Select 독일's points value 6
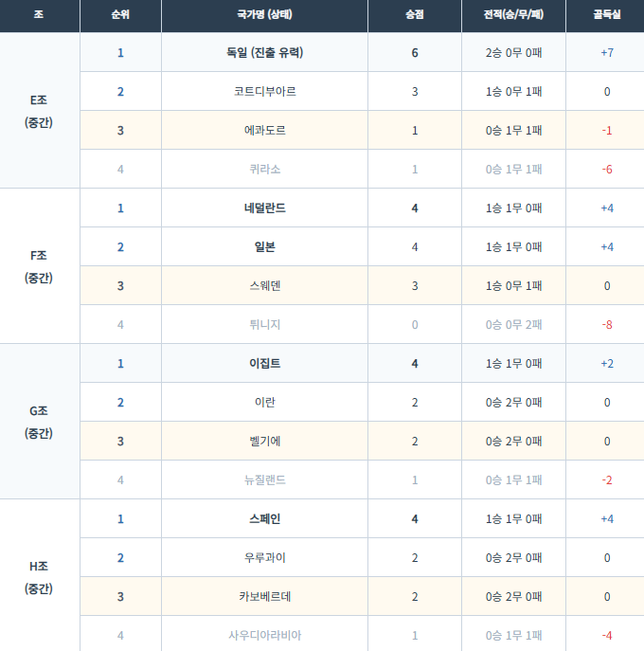 [415, 53]
